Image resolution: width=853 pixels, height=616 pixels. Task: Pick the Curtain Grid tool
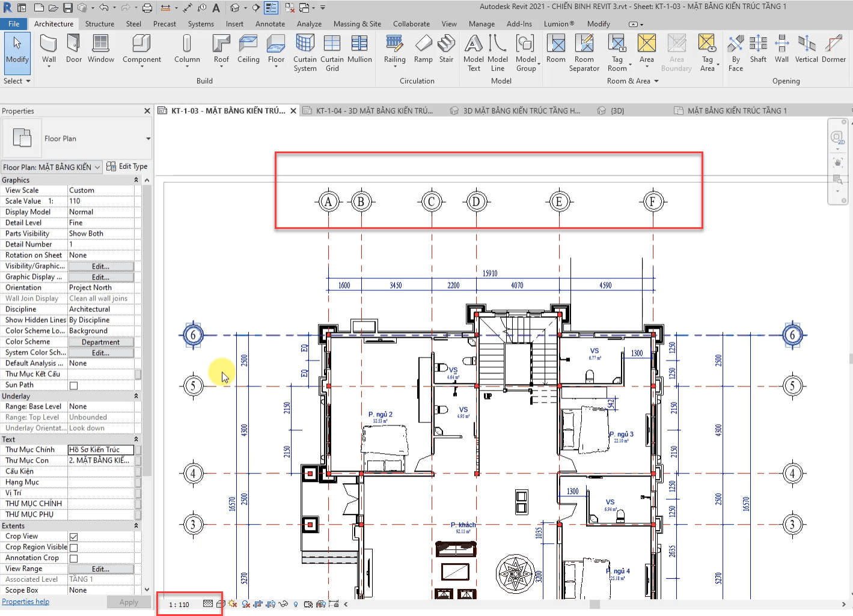click(332, 52)
